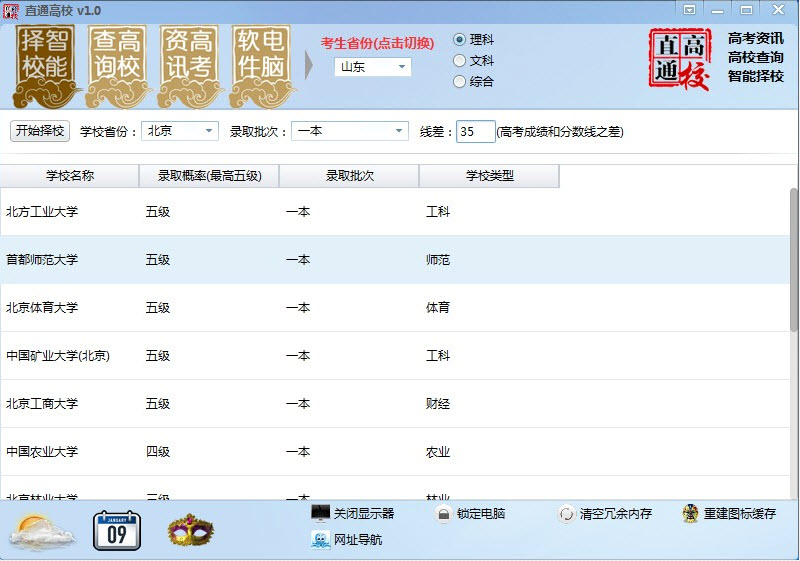Select the 文科 radio button
The width and height of the screenshot is (800, 561).
pyautogui.click(x=459, y=61)
